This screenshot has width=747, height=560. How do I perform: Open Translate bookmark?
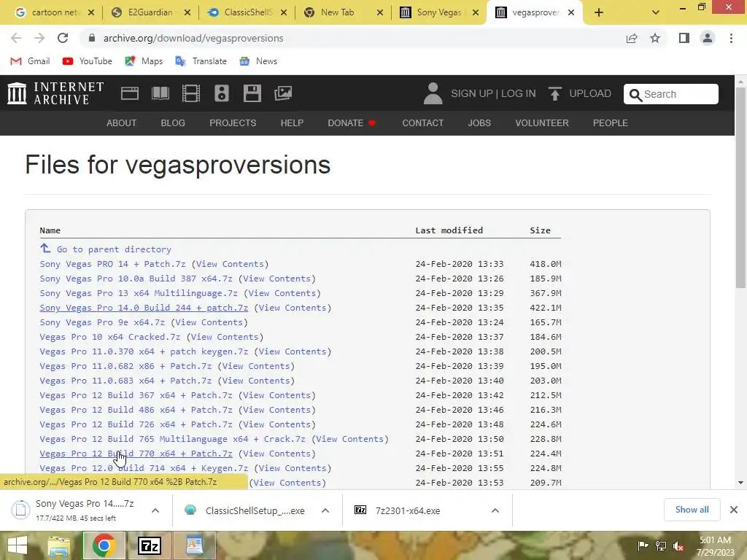201,61
